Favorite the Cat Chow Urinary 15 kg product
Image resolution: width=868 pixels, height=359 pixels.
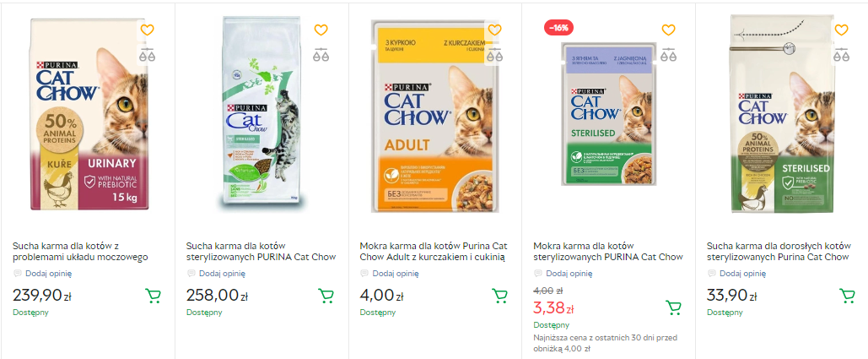pyautogui.click(x=147, y=30)
